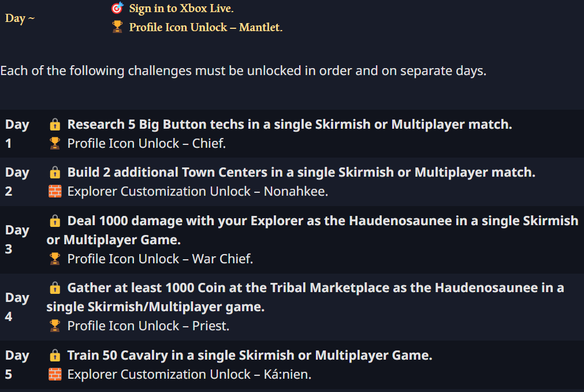Click the brick icon beside the Ká:nien unlock
The image size is (584, 392).
point(55,374)
